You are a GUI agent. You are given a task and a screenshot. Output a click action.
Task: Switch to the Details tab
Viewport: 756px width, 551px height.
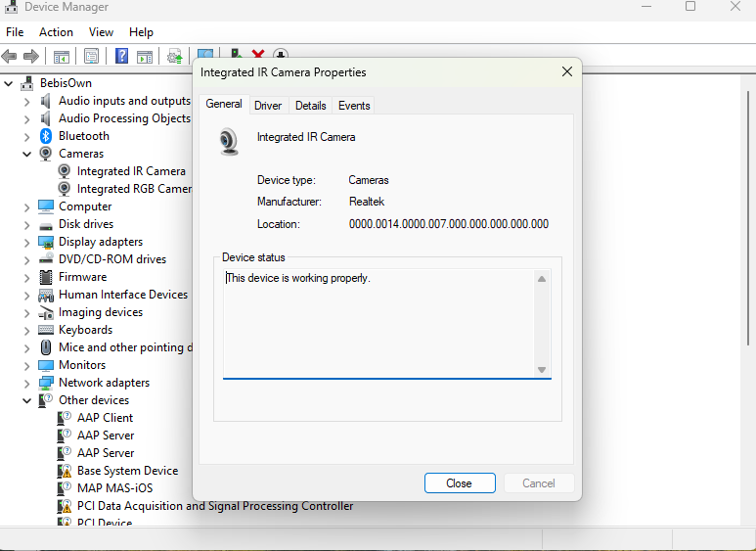click(310, 106)
